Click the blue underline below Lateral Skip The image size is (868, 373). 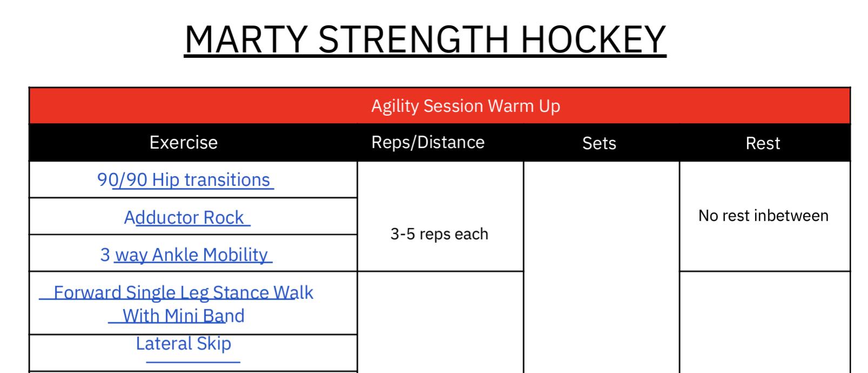click(193, 362)
